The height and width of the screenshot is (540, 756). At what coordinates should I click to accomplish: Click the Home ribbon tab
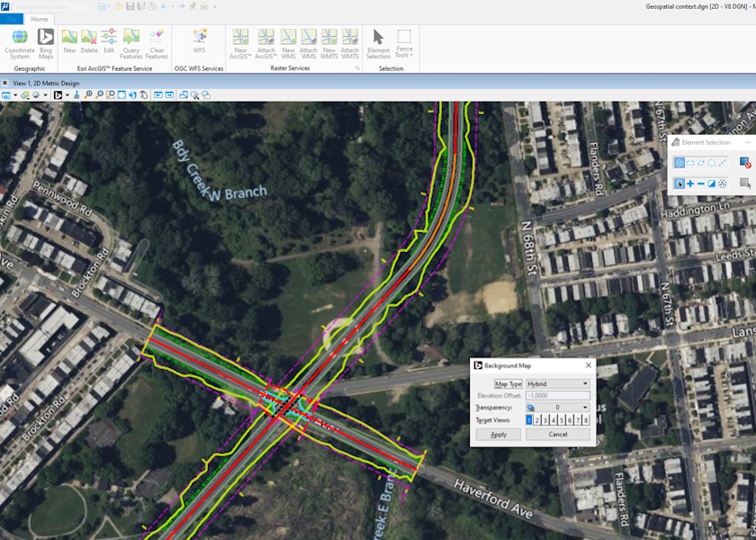[39, 19]
